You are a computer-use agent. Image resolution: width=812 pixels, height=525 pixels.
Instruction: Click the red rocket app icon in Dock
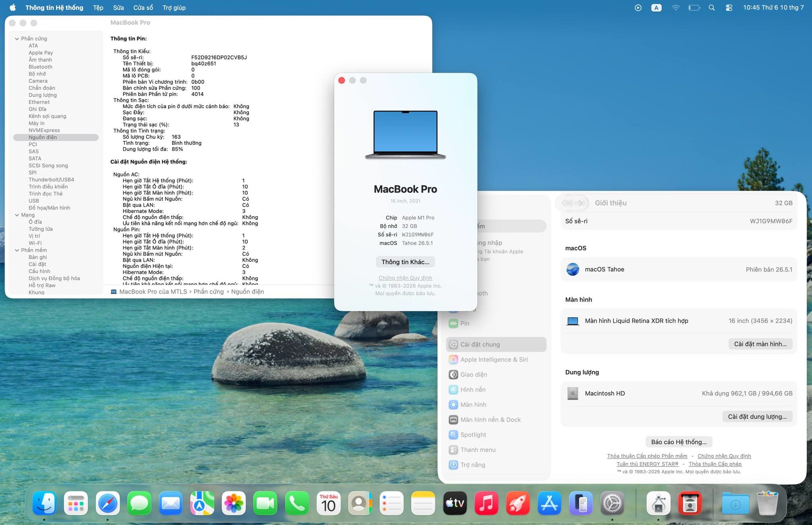point(518,503)
